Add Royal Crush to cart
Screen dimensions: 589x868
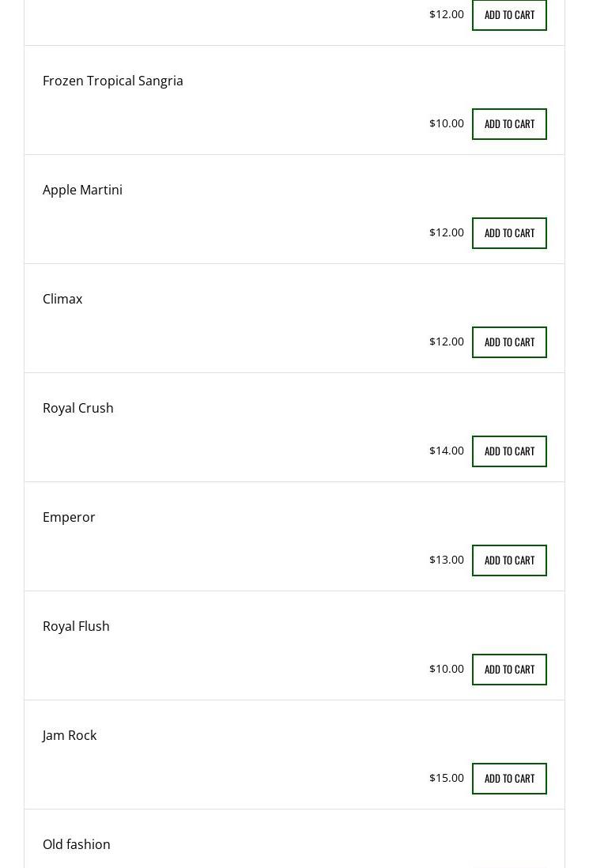[509, 451]
